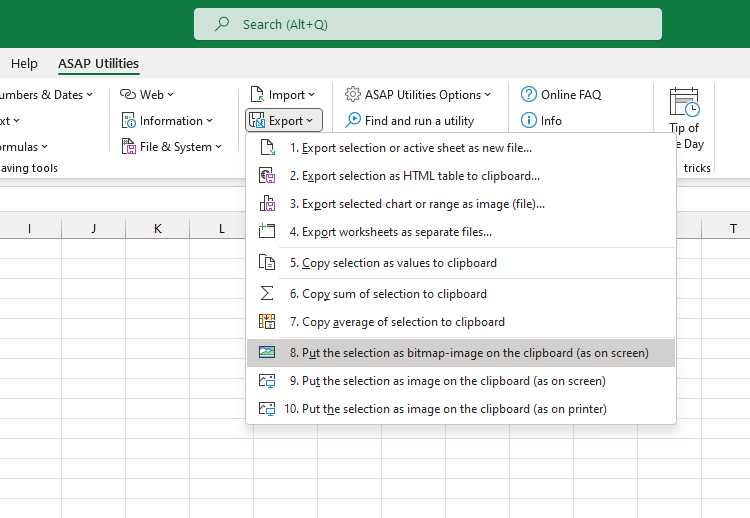Click the Export icon in the ribbon
Image resolution: width=750 pixels, height=518 pixels.
click(x=257, y=120)
